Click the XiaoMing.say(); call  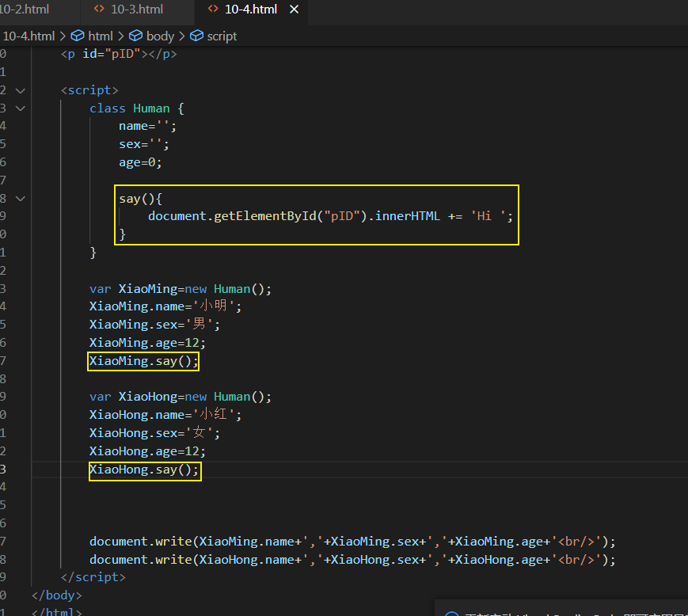coord(144,362)
